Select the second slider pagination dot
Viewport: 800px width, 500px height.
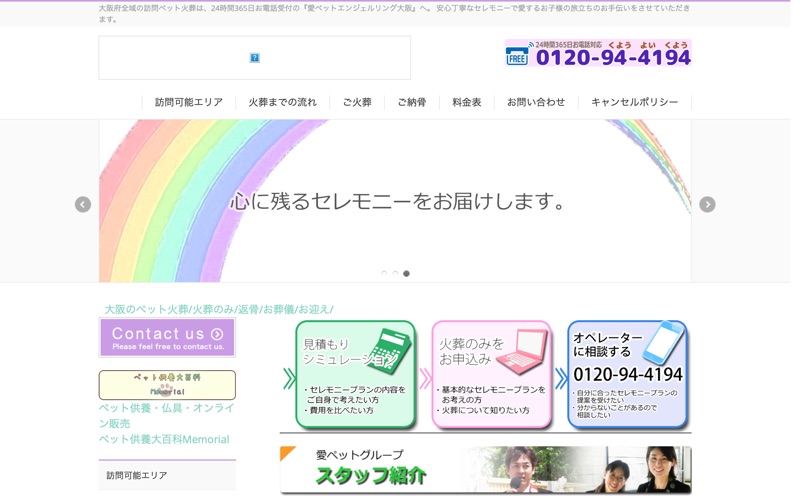[395, 273]
